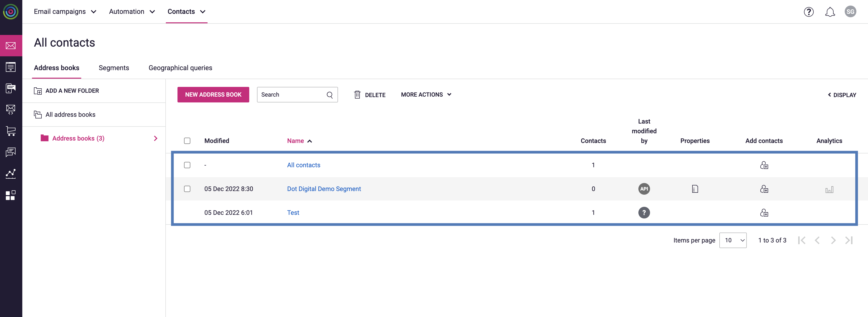868x317 pixels.
Task: Click the notifications bell icon
Action: click(830, 12)
